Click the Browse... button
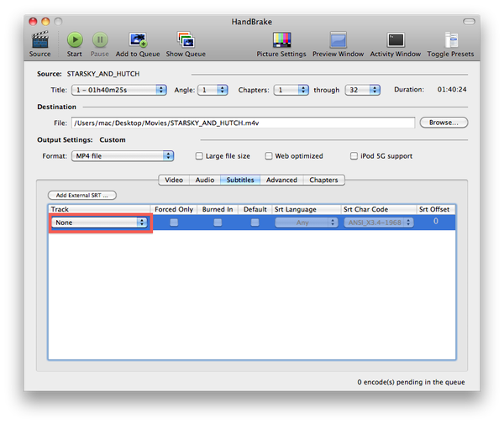The width and height of the screenshot is (504, 424). (x=444, y=123)
